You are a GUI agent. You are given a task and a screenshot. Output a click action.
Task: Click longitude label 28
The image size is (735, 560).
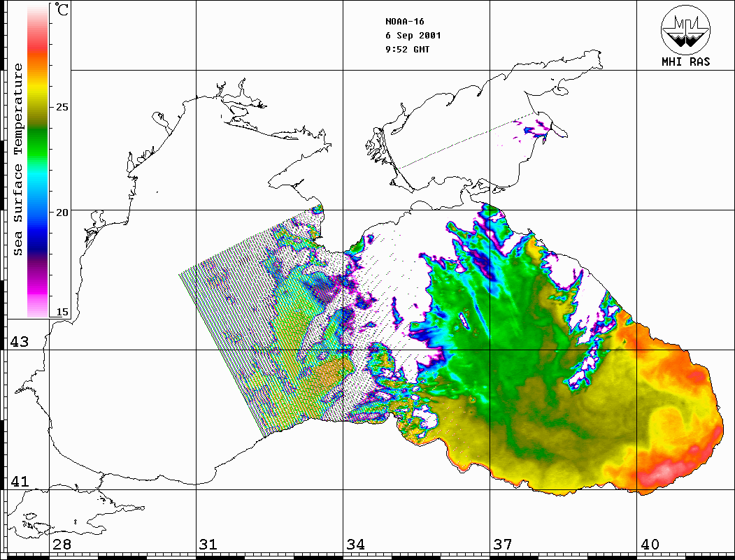[62, 545]
